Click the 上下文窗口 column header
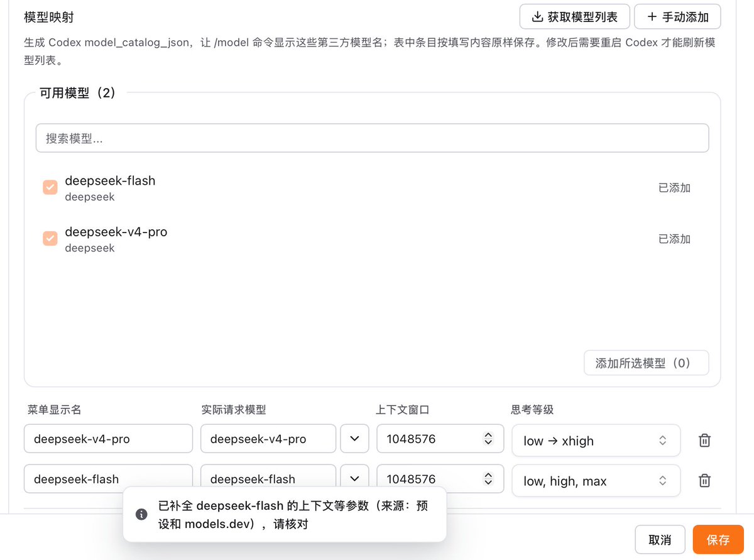This screenshot has width=754, height=560. (402, 410)
